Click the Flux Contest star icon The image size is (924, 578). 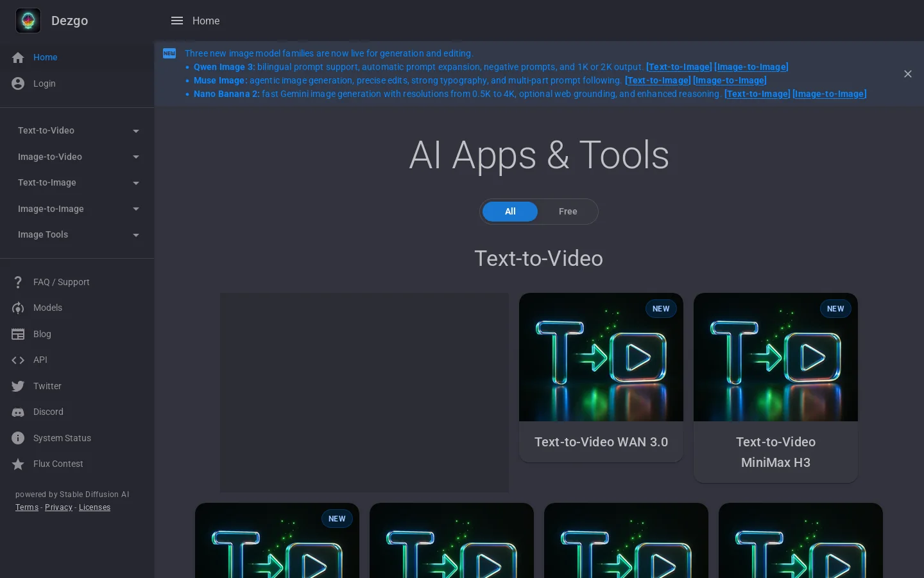(18, 464)
